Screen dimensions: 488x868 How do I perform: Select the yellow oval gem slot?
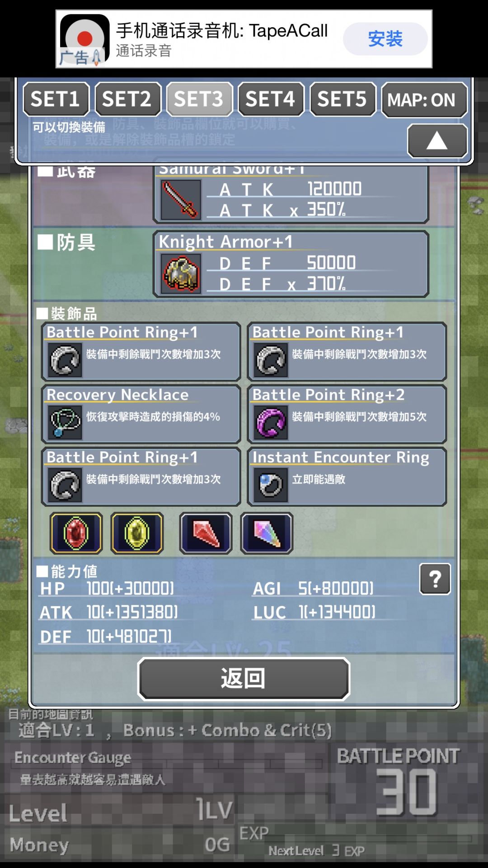[137, 533]
